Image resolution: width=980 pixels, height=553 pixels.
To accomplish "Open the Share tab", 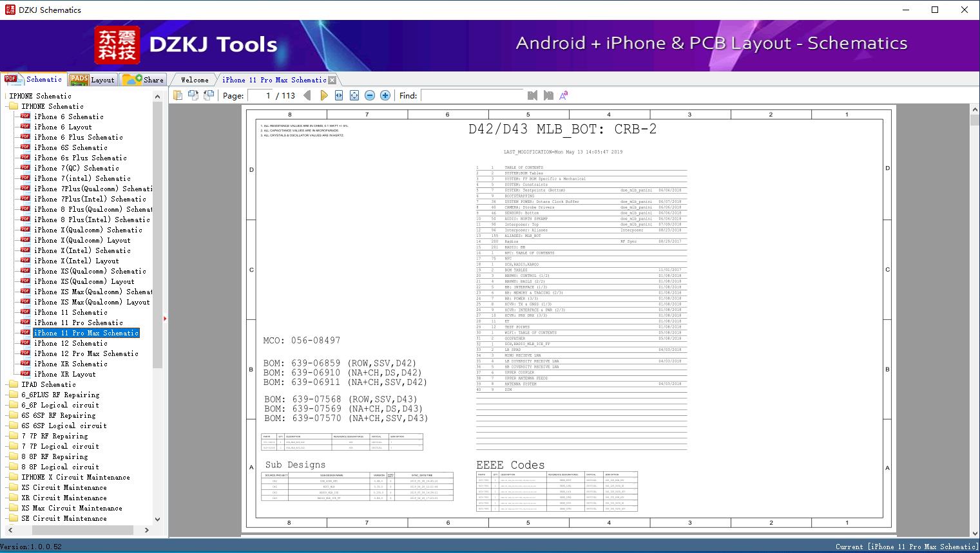I will pyautogui.click(x=144, y=80).
